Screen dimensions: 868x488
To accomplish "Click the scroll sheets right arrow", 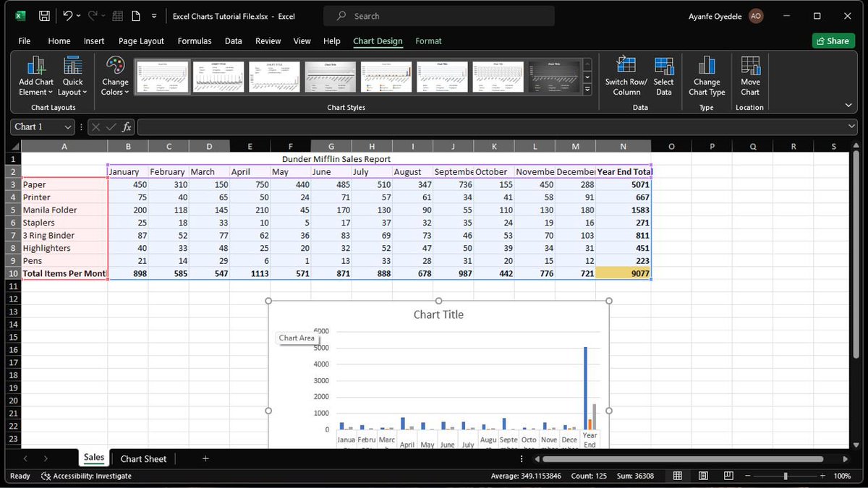I will [46, 458].
